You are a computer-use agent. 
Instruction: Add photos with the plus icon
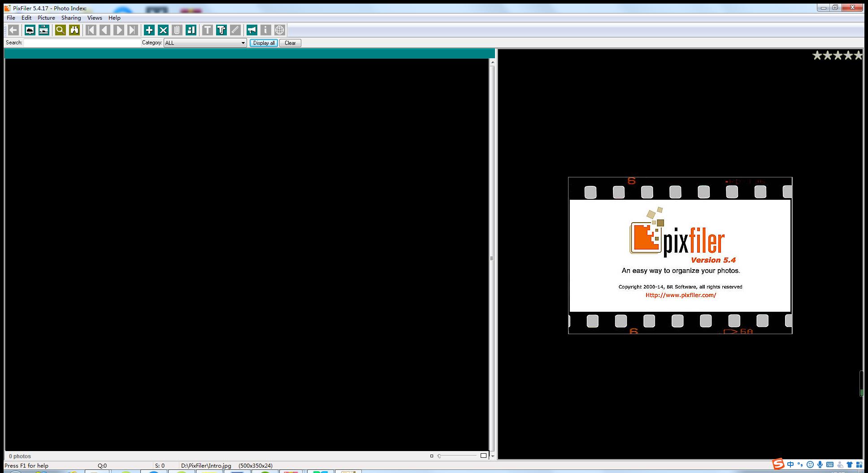[149, 30]
